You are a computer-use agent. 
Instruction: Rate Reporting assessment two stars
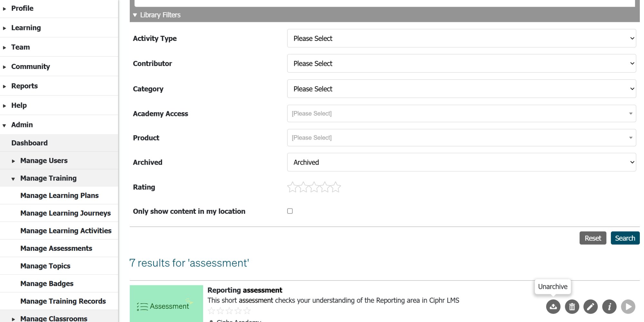[220, 311]
